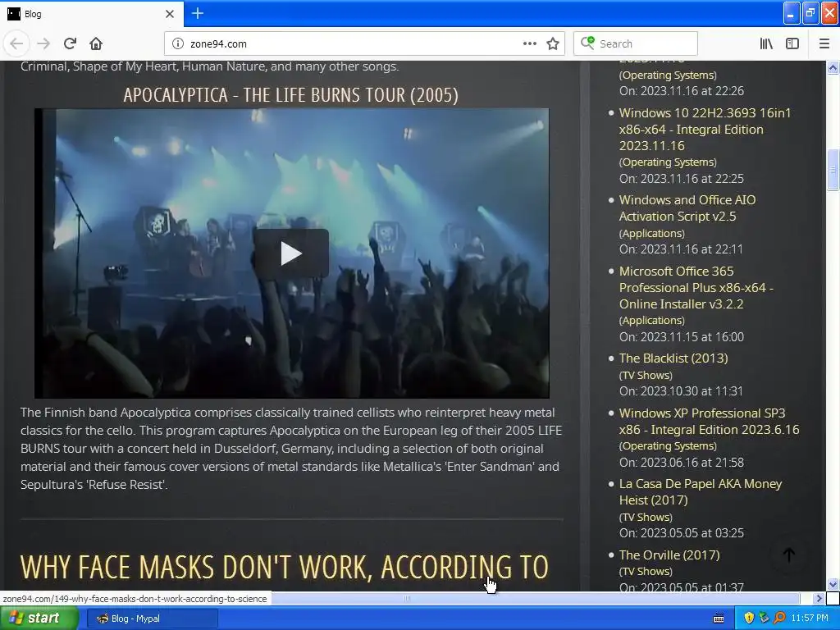
Task: Open Microsoft Office 365 Professional Plus link
Action: tap(696, 288)
